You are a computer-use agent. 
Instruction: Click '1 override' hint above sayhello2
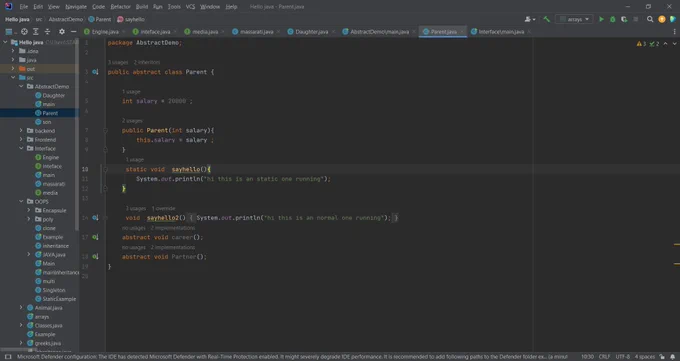point(163,209)
